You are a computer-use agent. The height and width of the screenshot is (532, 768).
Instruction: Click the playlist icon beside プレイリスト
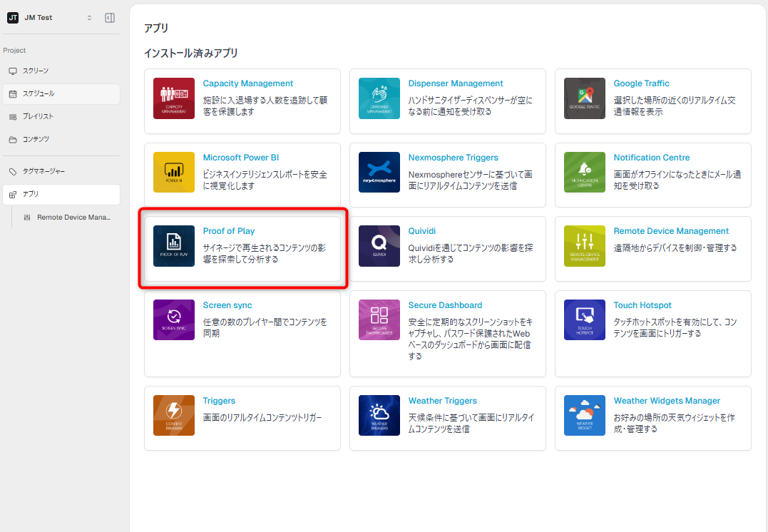tap(13, 116)
